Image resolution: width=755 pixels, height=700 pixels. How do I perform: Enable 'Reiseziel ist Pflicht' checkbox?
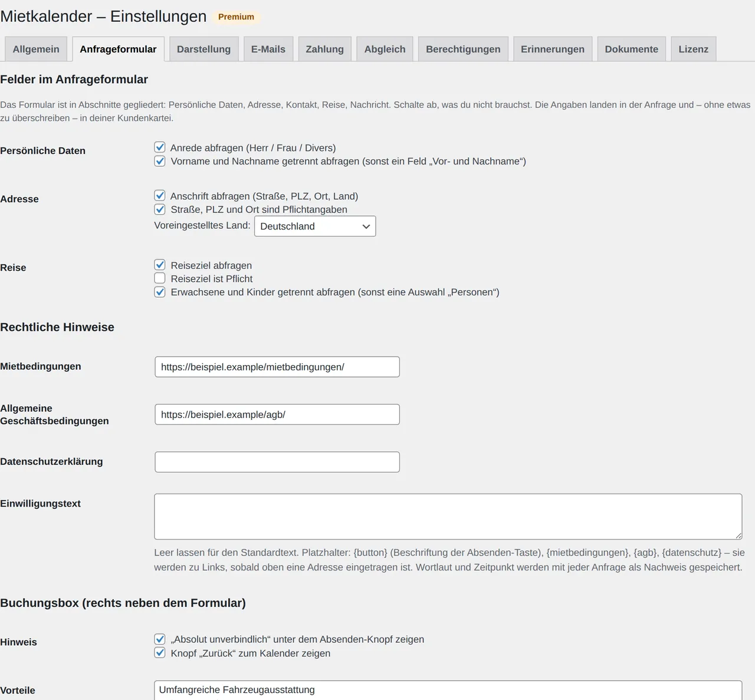(x=160, y=278)
